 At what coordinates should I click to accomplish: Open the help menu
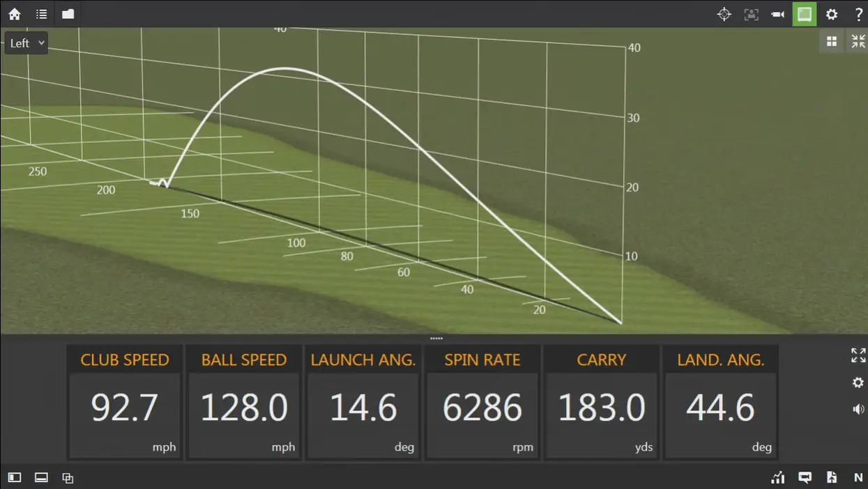coord(858,14)
